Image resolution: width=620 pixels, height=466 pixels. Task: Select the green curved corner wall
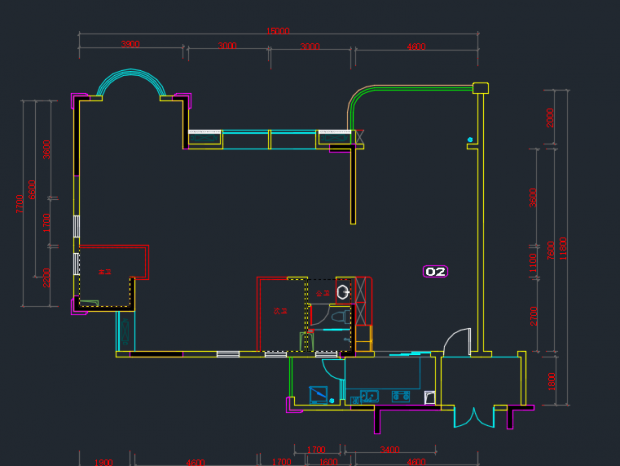pyautogui.click(x=362, y=95)
